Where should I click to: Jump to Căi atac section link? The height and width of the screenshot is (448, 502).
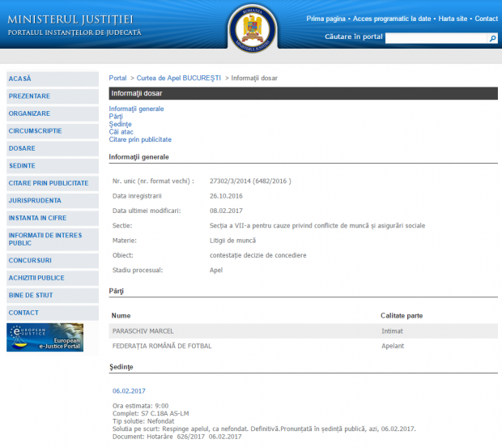[121, 131]
